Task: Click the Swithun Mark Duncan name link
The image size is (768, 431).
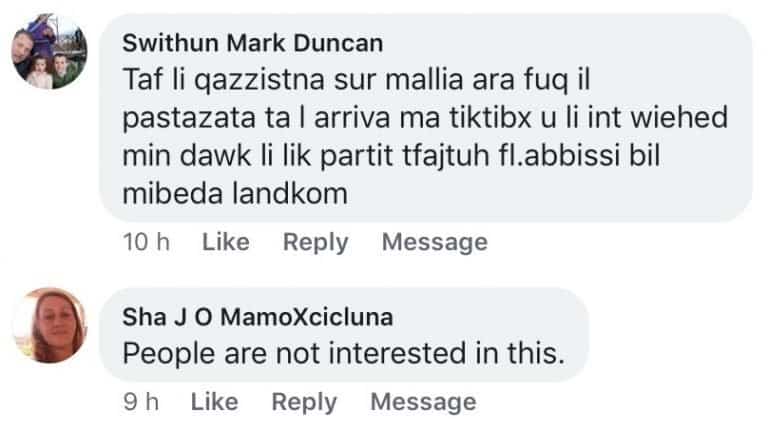Action: [x=251, y=43]
